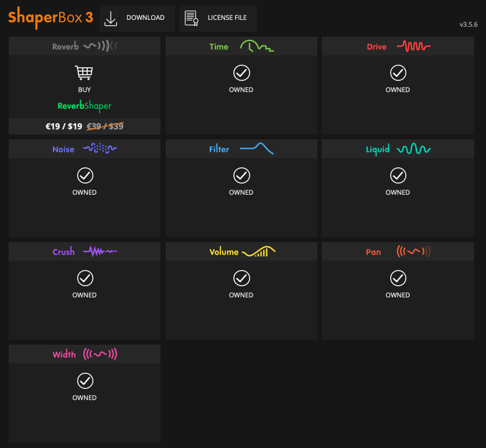Click the €19 / $19 sale price
The height and width of the screenshot is (448, 486).
(64, 126)
